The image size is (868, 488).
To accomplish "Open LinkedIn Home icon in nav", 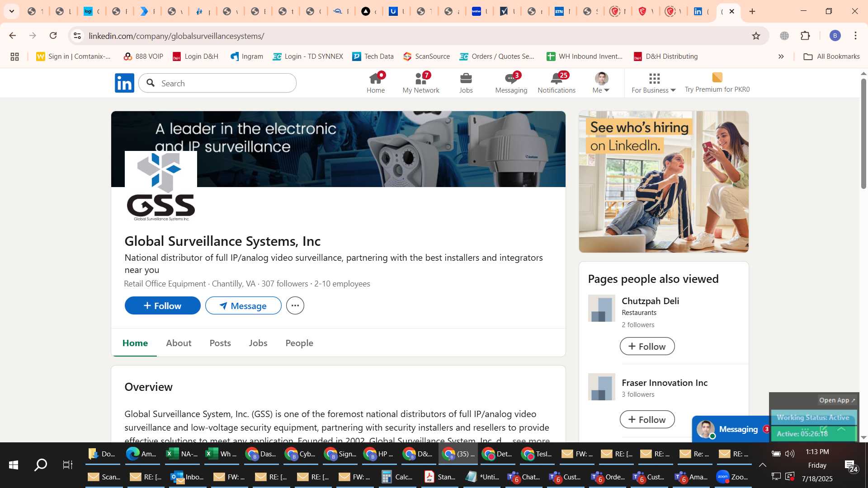I will tap(376, 83).
